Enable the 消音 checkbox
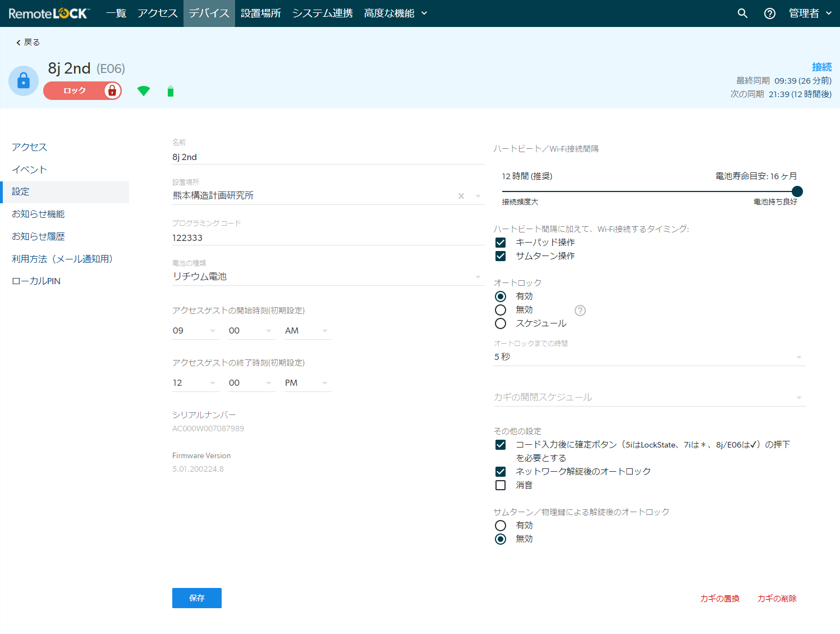Screen dimensions: 840x634 pyautogui.click(x=501, y=485)
